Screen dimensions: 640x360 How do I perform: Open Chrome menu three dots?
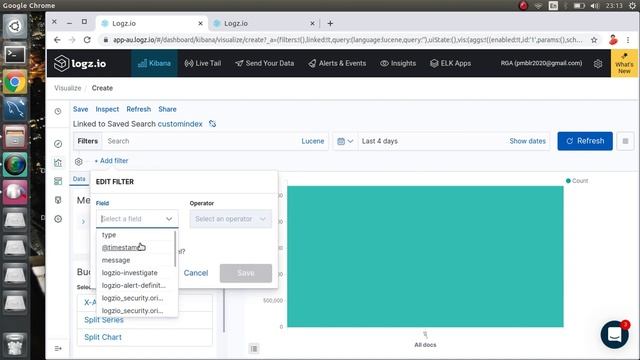628,40
